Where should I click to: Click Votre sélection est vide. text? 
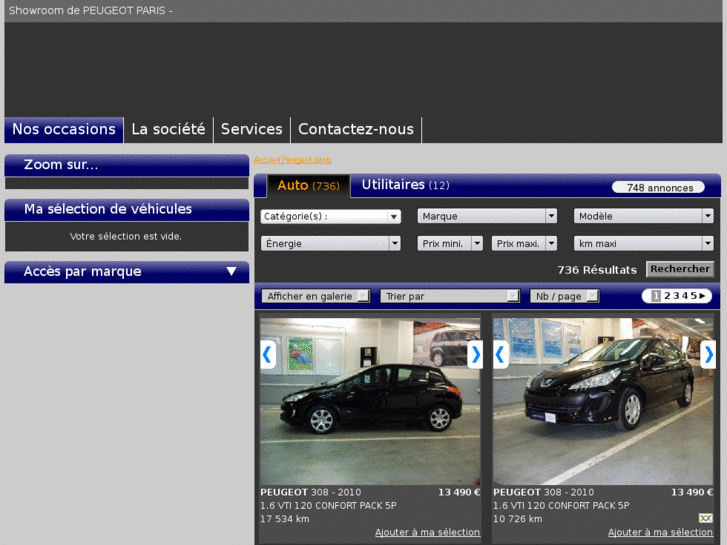coord(126,237)
